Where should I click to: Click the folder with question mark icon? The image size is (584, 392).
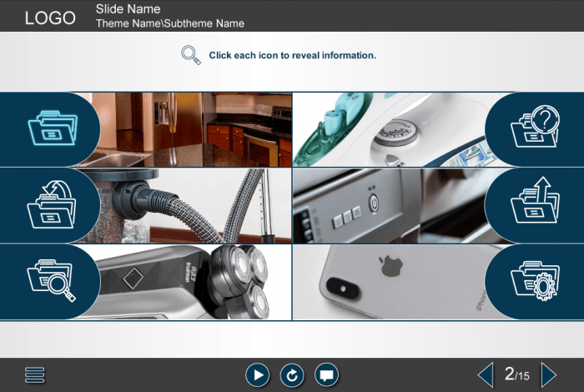535,126
